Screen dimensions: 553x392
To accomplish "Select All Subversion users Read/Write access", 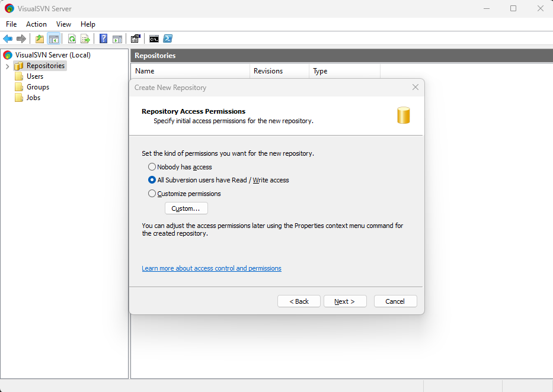I will point(152,180).
